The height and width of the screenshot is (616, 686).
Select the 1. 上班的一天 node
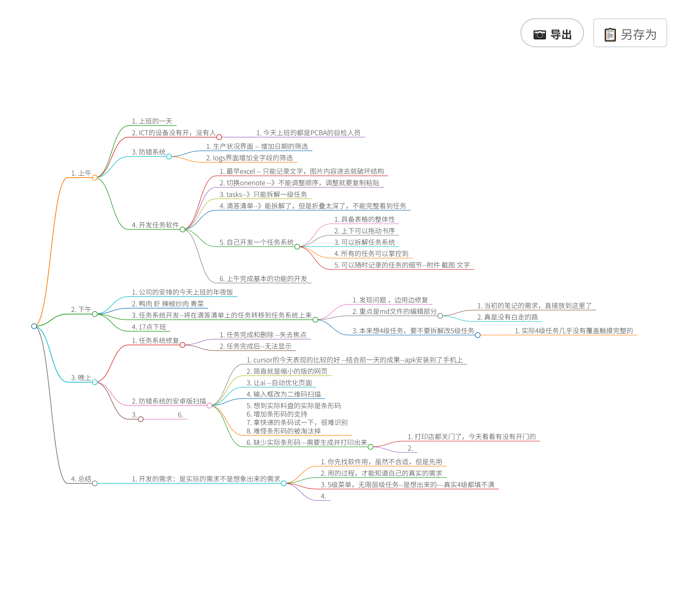click(152, 121)
